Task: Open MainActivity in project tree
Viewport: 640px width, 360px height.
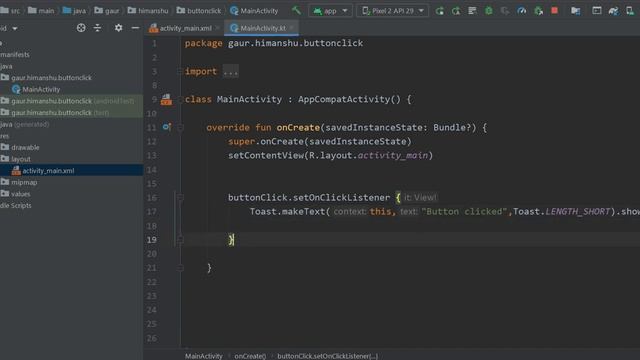Action: pyautogui.click(x=41, y=89)
